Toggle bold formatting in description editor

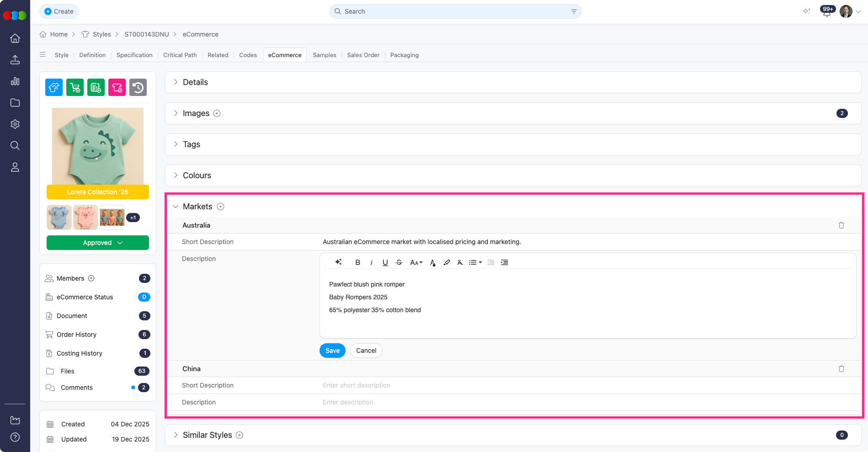(357, 262)
